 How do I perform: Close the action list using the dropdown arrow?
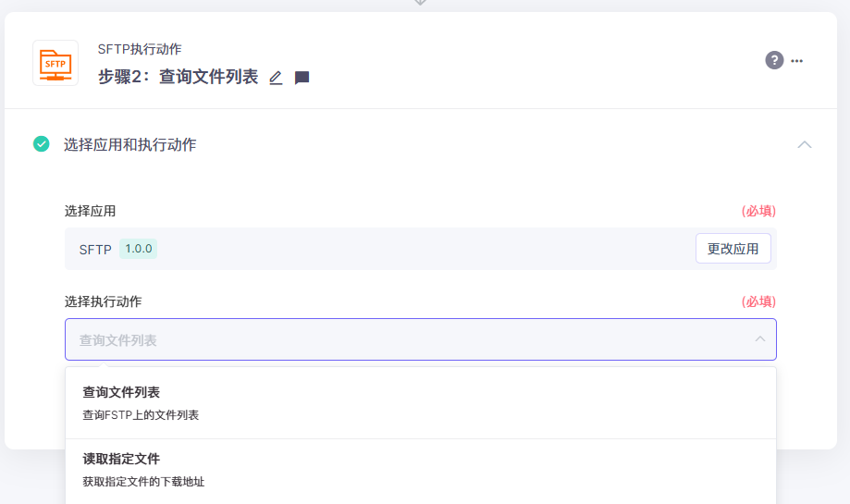pos(760,339)
